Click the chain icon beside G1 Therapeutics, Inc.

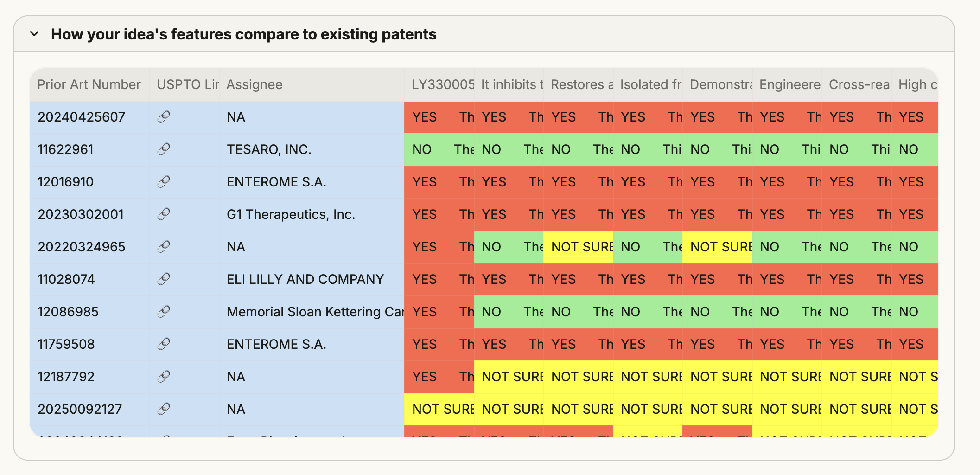click(163, 214)
